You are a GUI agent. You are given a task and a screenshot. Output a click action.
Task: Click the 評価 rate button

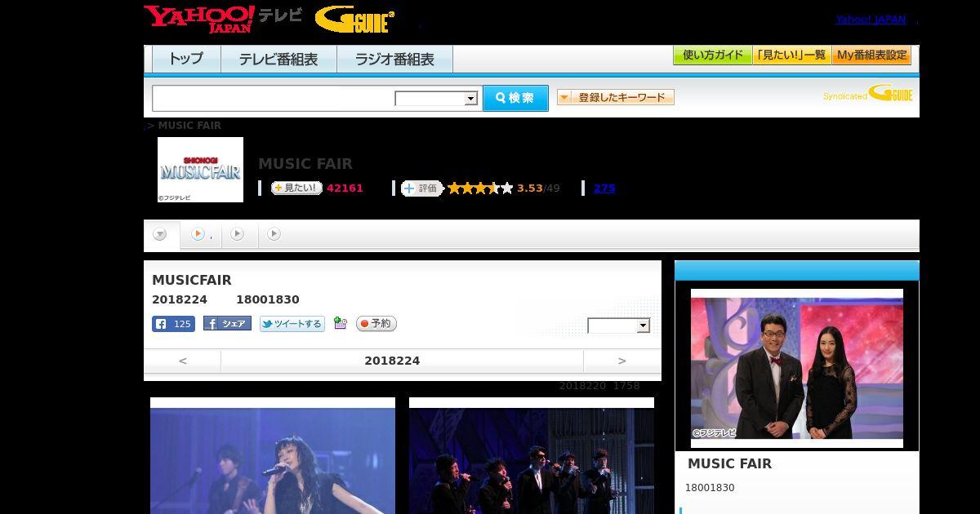(x=421, y=188)
